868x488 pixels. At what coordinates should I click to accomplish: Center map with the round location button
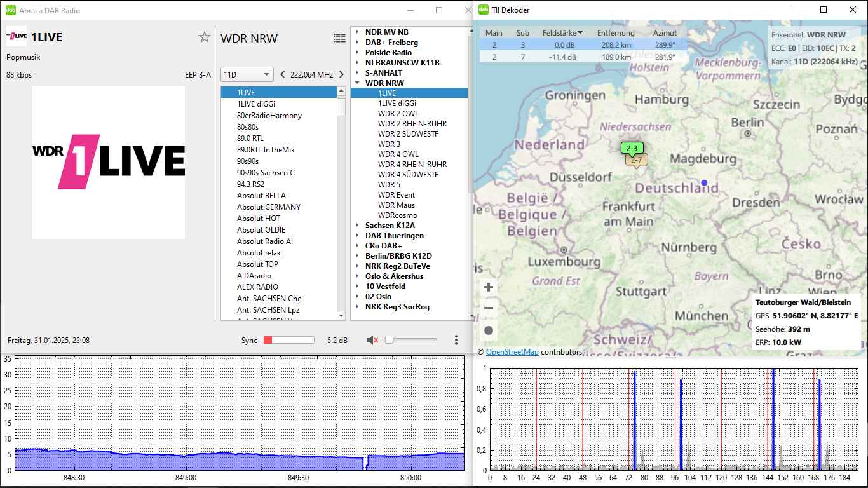489,330
